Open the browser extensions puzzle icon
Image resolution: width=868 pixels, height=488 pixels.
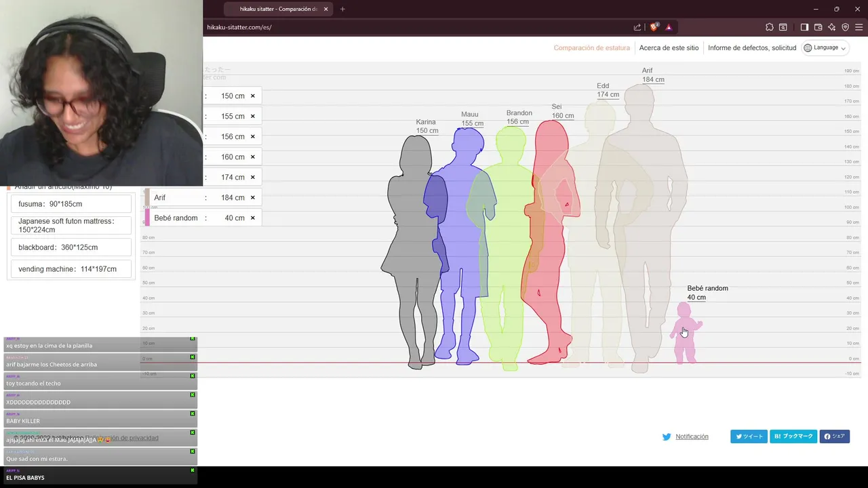click(x=769, y=27)
